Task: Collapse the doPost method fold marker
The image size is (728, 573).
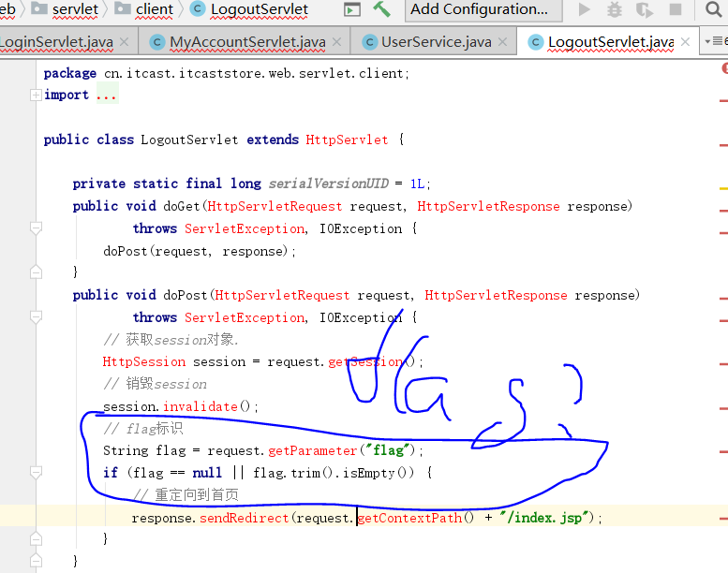Action: 36,317
